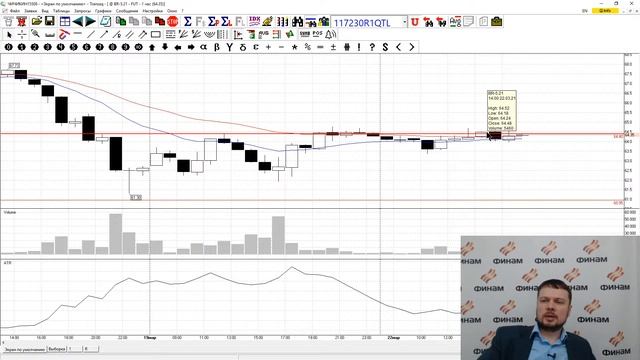Insert the less-than bracket marker

click(398, 47)
